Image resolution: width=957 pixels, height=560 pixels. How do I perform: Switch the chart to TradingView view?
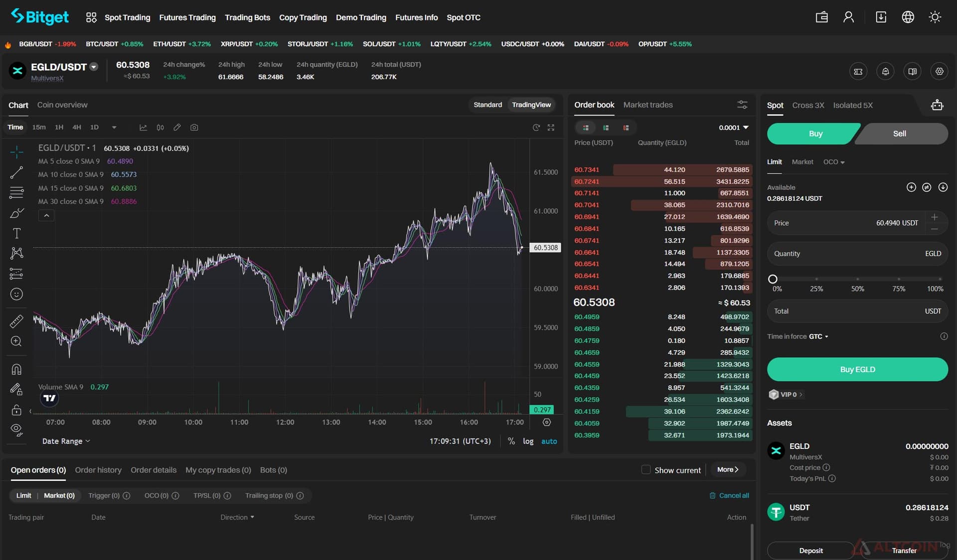(531, 105)
